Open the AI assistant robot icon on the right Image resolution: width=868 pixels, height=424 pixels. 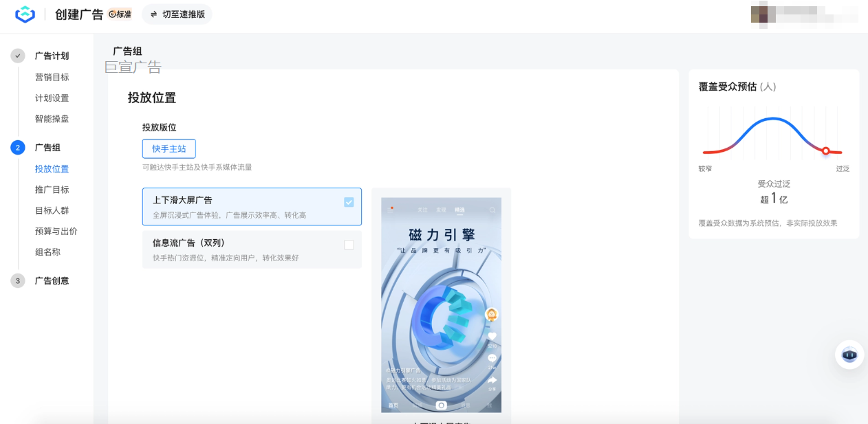(x=849, y=355)
